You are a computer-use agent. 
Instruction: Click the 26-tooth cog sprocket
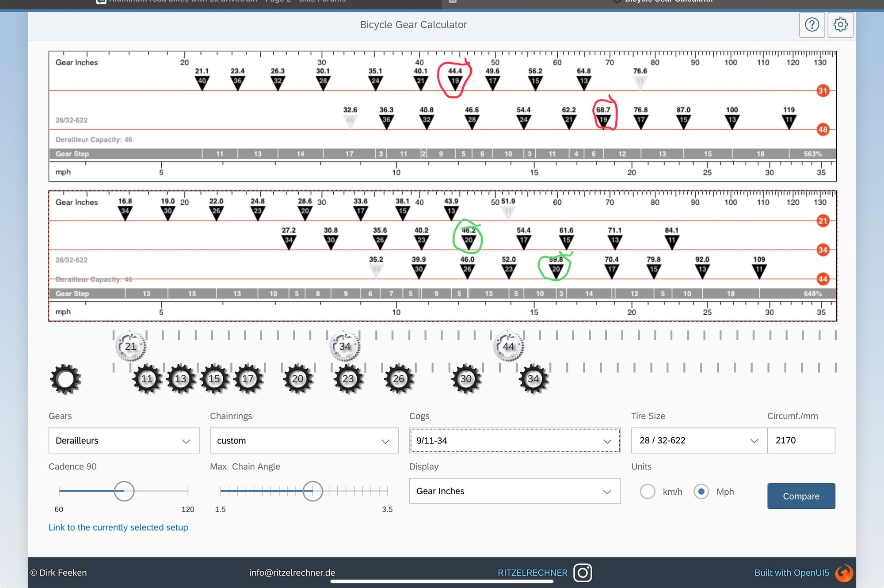tap(398, 379)
